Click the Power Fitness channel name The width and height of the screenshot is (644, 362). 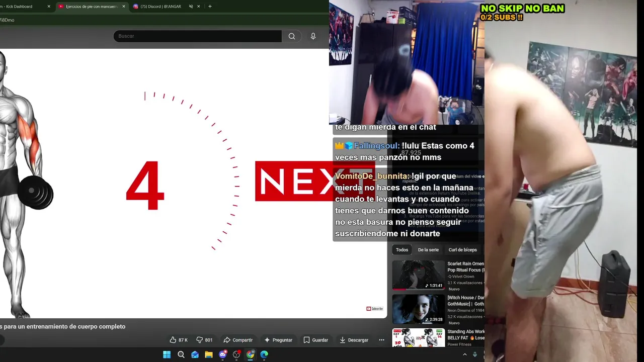click(x=459, y=344)
